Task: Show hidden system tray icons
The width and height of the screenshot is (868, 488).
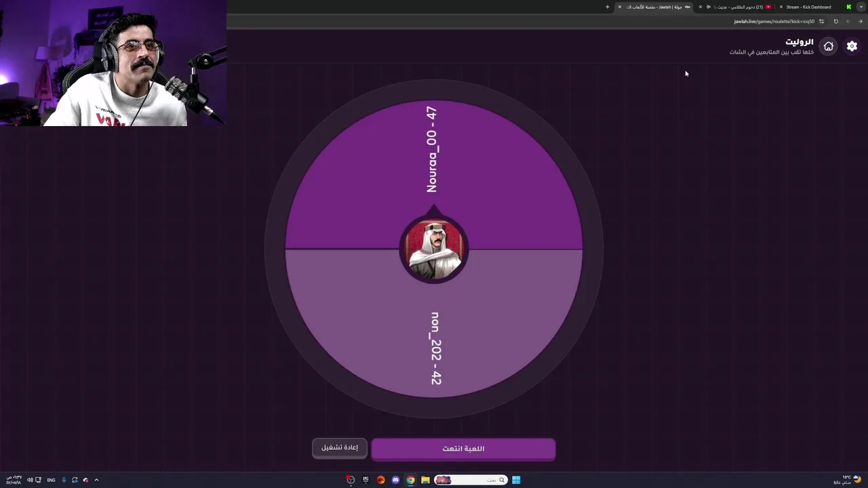Action: [x=96, y=480]
